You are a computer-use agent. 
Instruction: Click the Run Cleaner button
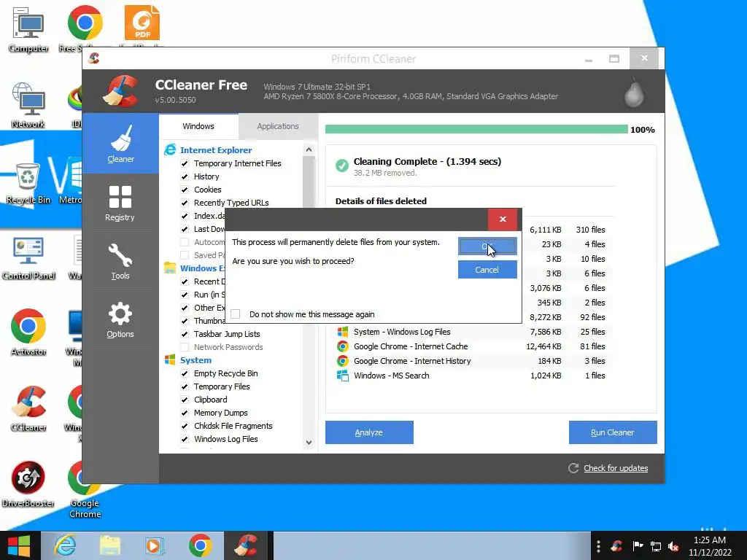(x=613, y=432)
